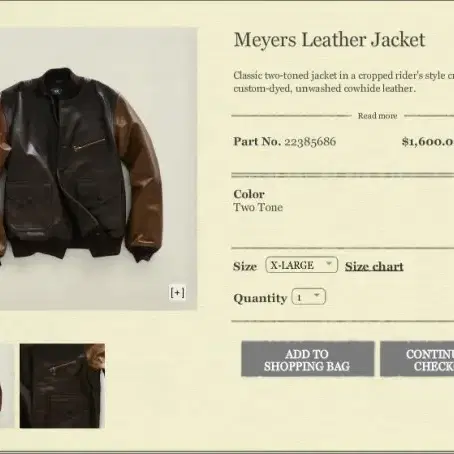
Task: Click the part number 22385686
Action: point(310,141)
